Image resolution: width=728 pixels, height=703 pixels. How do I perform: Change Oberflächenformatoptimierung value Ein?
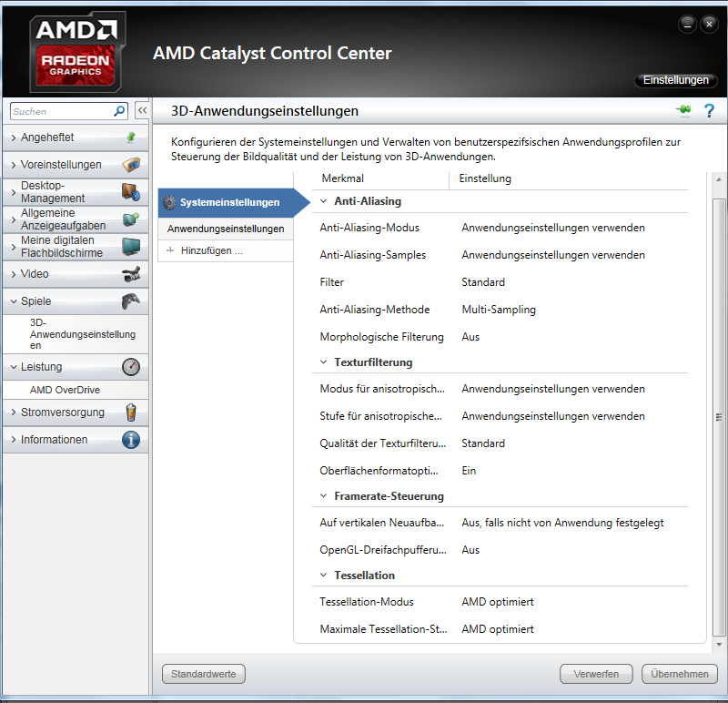pyautogui.click(x=469, y=471)
